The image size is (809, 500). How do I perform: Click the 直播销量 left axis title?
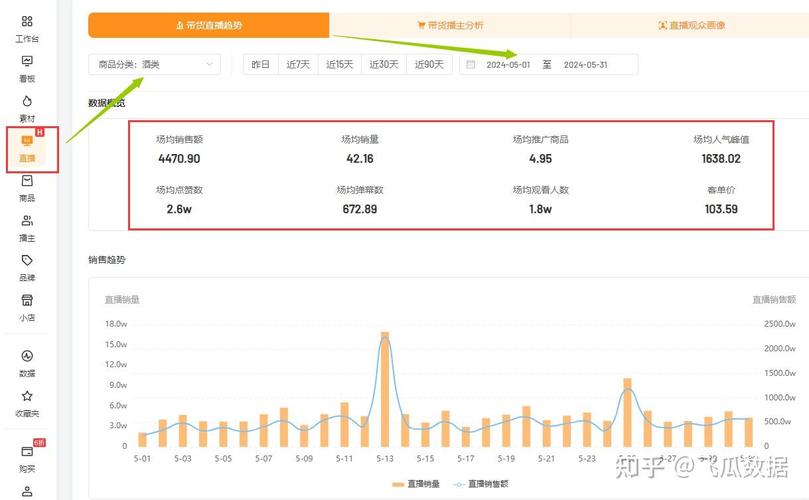pos(122,299)
